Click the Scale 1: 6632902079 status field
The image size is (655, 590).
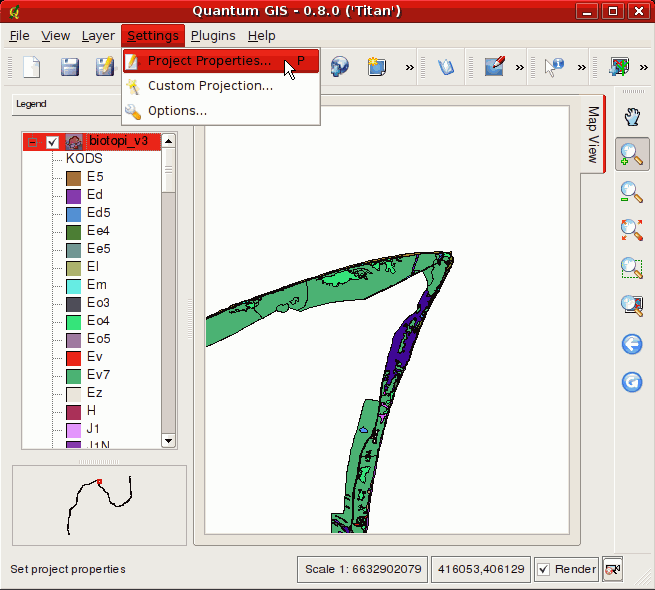363,569
